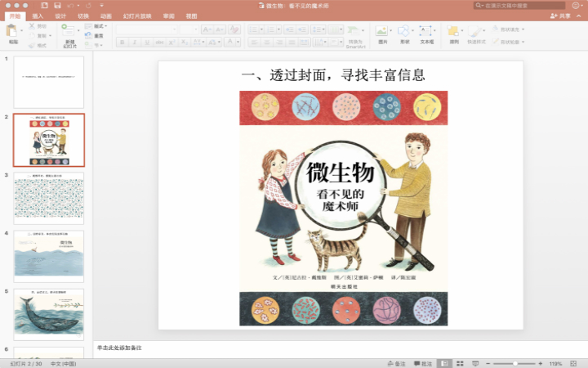Click Convert to SmartArt icon

point(353,31)
